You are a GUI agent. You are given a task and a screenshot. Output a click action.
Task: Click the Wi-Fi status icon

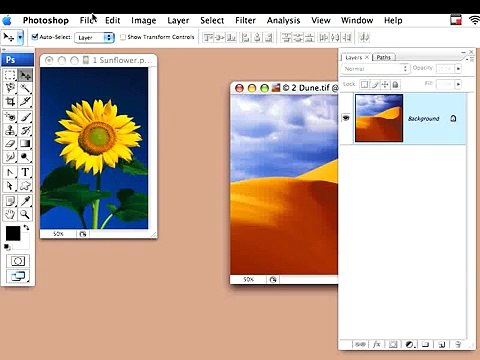pos(474,20)
